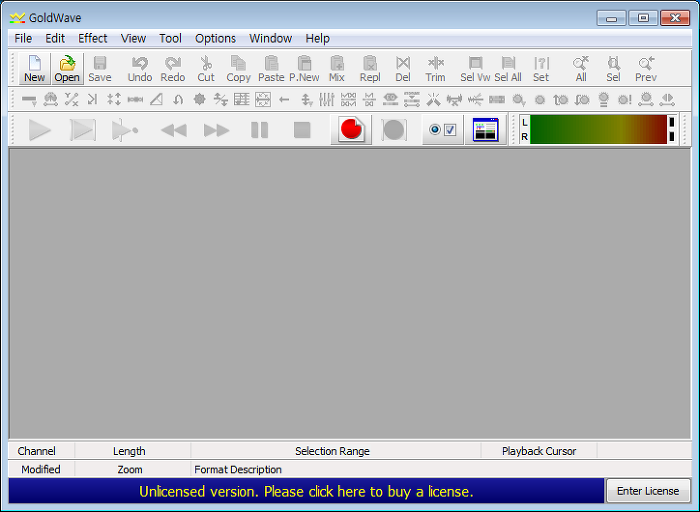This screenshot has width=700, height=512.
Task: Open Auto Gain volume icon with dropdown arrow
Action: pos(518,99)
